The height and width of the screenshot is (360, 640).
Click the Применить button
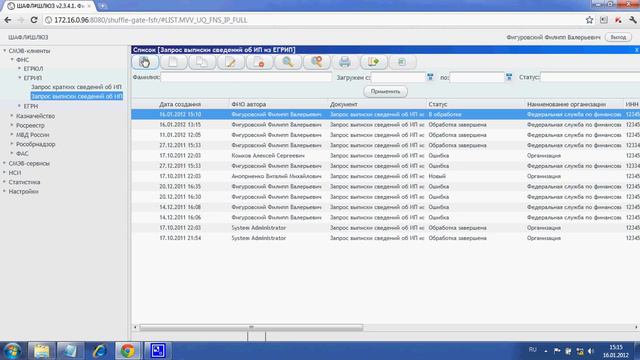(385, 91)
